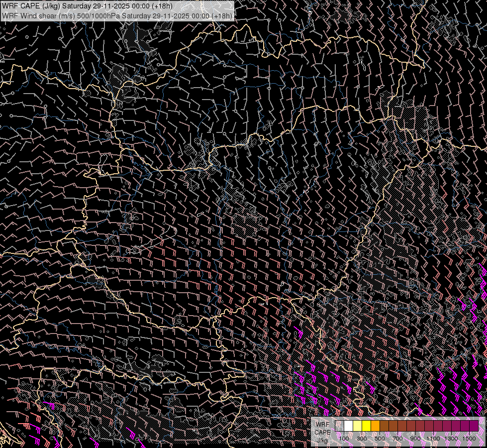Screen dimensions: 487x448
Task: Click the 700 legend scale label
Action: [397, 438]
